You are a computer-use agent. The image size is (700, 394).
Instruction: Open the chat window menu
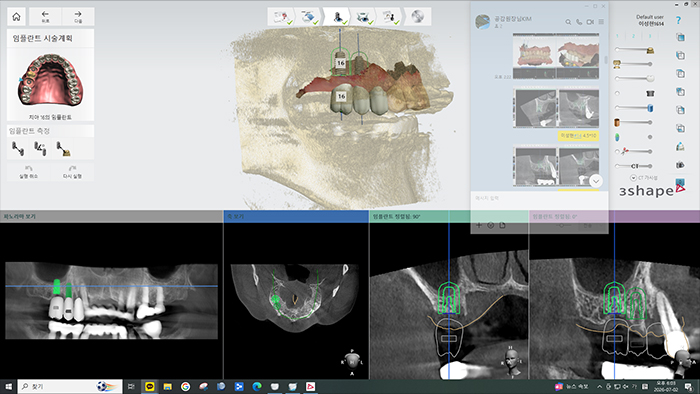601,22
